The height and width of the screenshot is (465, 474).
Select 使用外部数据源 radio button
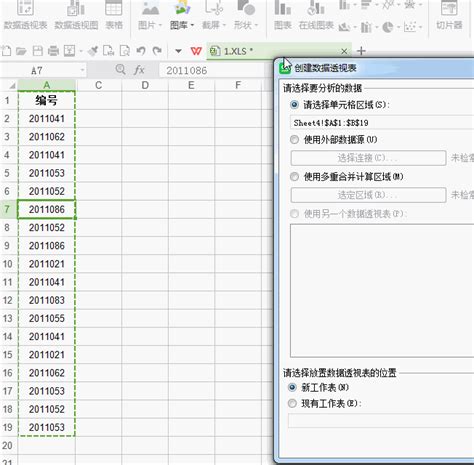294,139
